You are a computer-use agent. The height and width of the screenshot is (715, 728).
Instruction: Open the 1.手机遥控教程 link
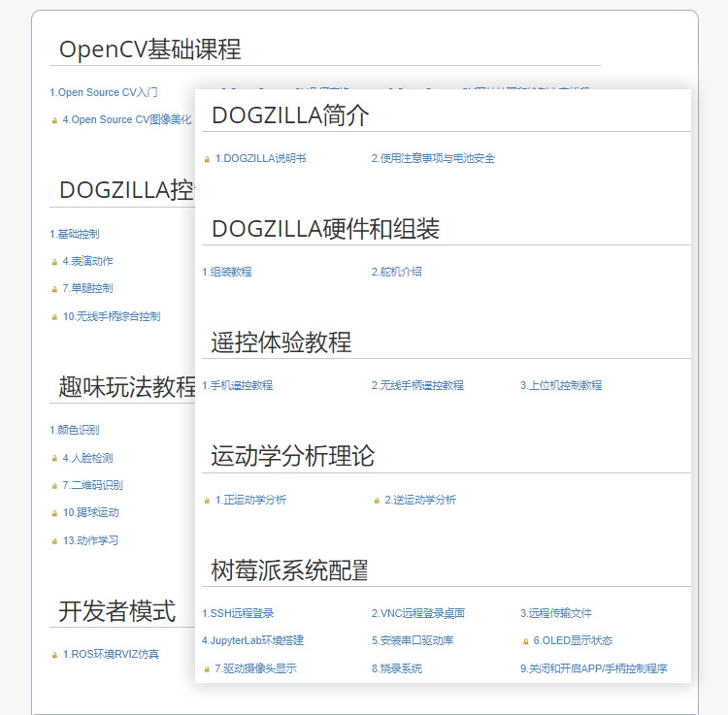(237, 385)
